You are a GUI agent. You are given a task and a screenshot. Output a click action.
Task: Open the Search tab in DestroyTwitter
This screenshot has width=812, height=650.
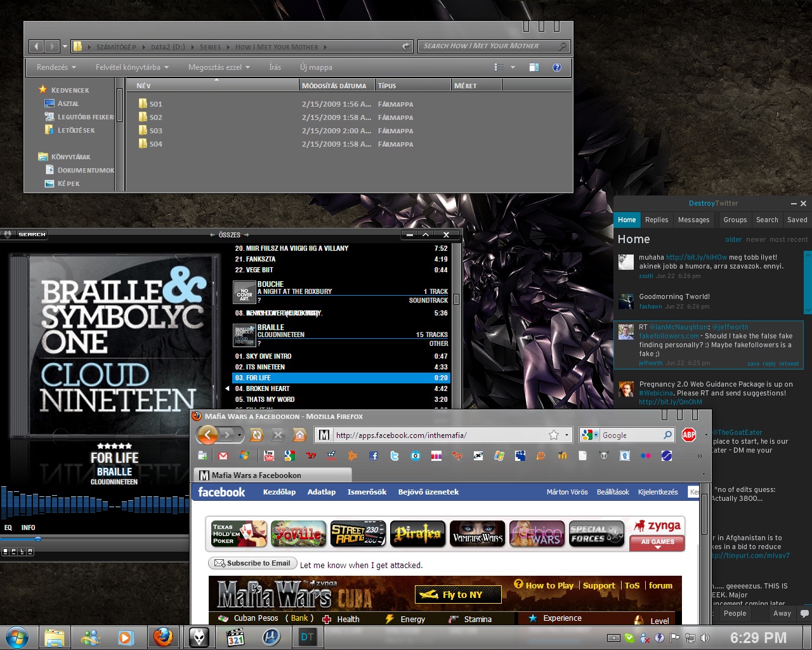click(x=767, y=220)
